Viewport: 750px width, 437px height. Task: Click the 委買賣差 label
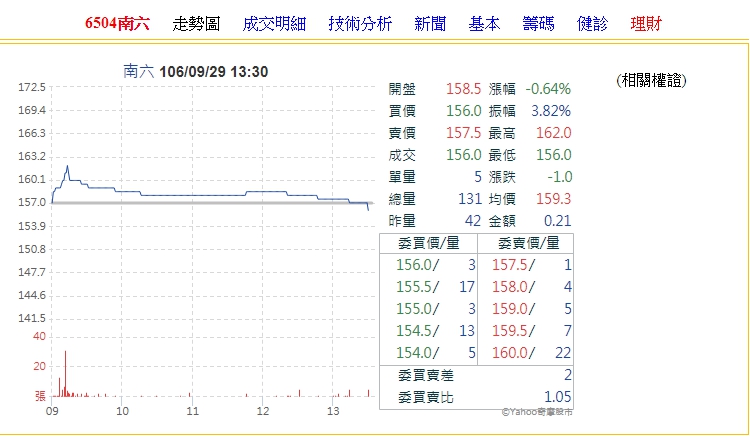point(426,375)
